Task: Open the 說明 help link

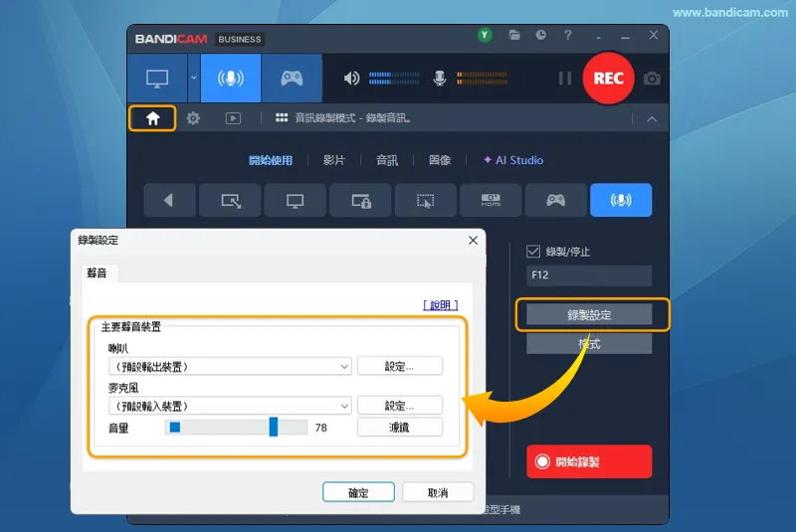Action: click(440, 305)
